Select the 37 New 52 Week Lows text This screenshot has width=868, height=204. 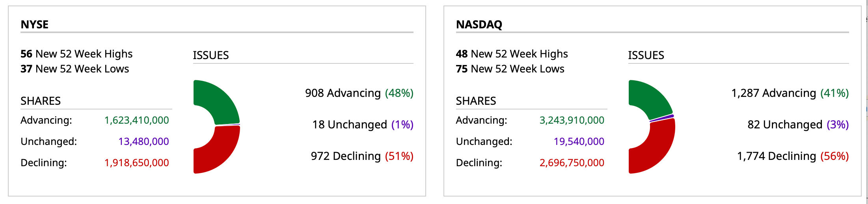[x=75, y=69]
